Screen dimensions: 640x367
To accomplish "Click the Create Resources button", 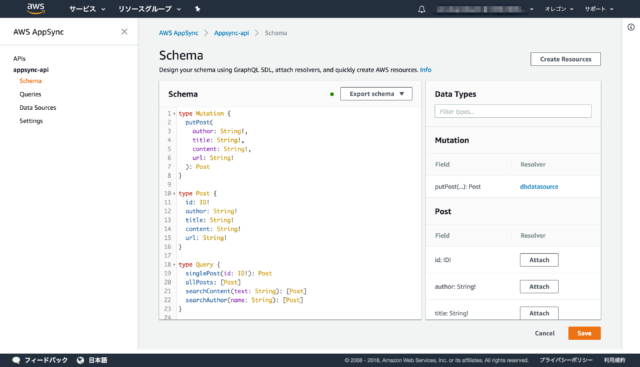I will click(565, 59).
